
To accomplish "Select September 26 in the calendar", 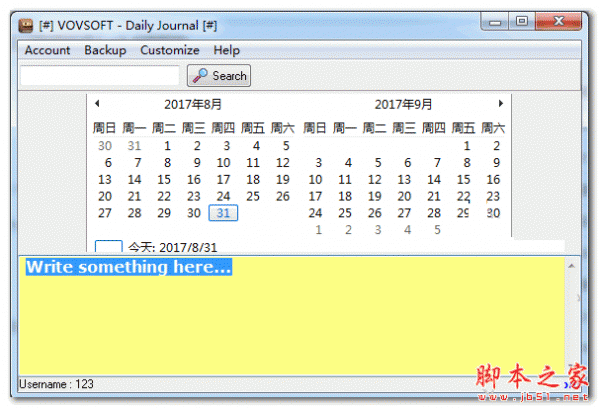I will (374, 213).
